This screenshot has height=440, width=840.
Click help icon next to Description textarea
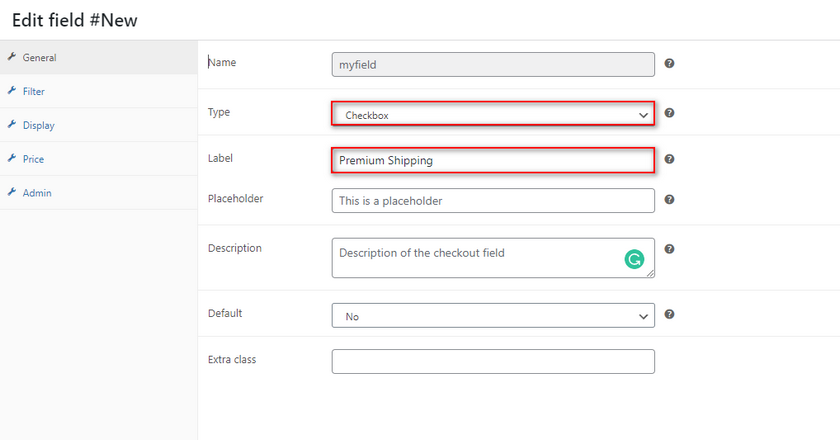click(669, 249)
